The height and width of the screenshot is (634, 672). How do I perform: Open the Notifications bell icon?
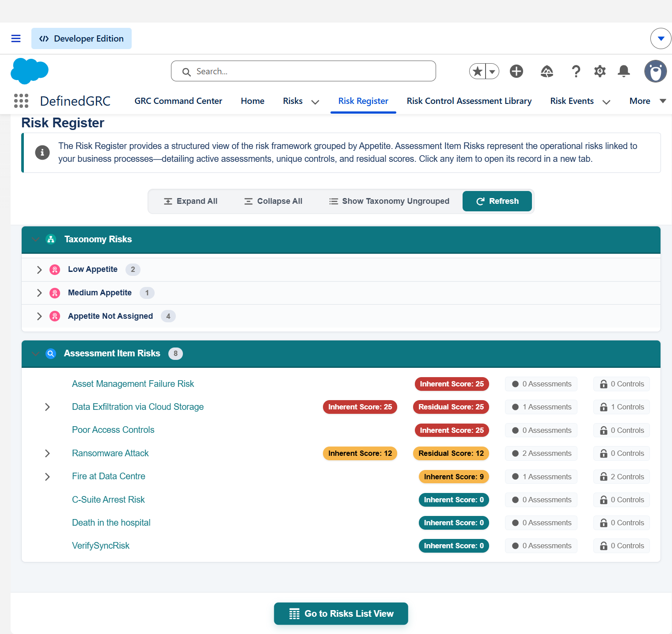click(x=624, y=71)
